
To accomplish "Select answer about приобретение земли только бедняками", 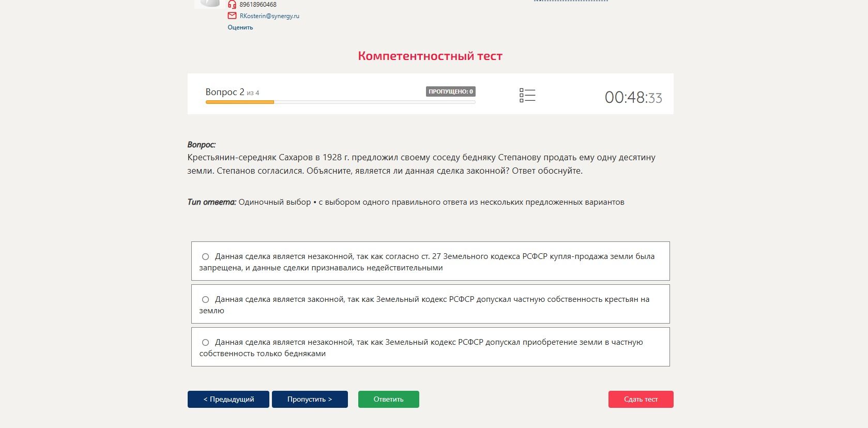I will click(x=431, y=347).
